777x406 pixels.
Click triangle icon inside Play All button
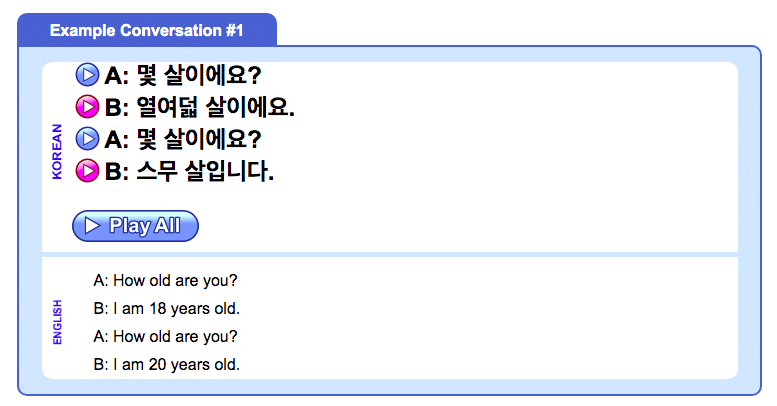pyautogui.click(x=93, y=226)
